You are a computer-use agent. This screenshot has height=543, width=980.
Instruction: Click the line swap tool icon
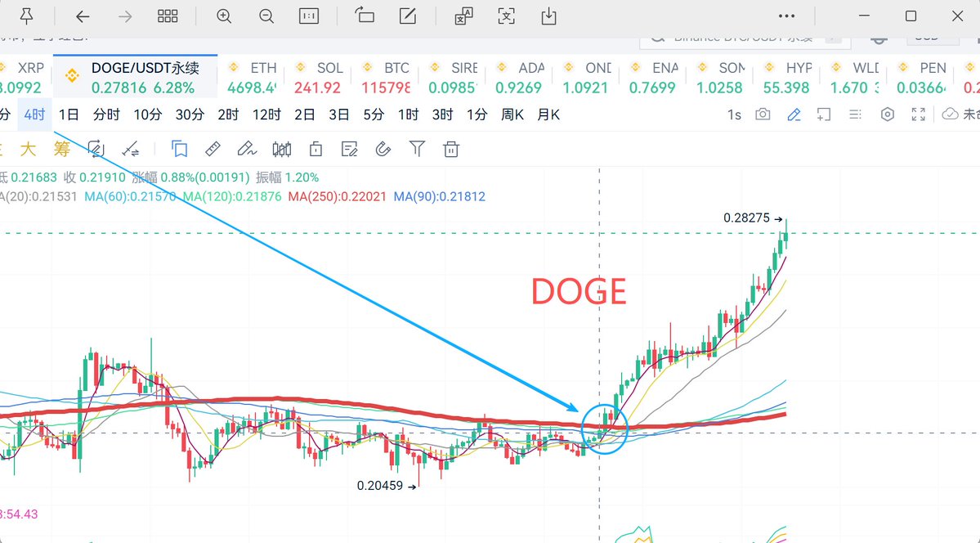pos(131,149)
